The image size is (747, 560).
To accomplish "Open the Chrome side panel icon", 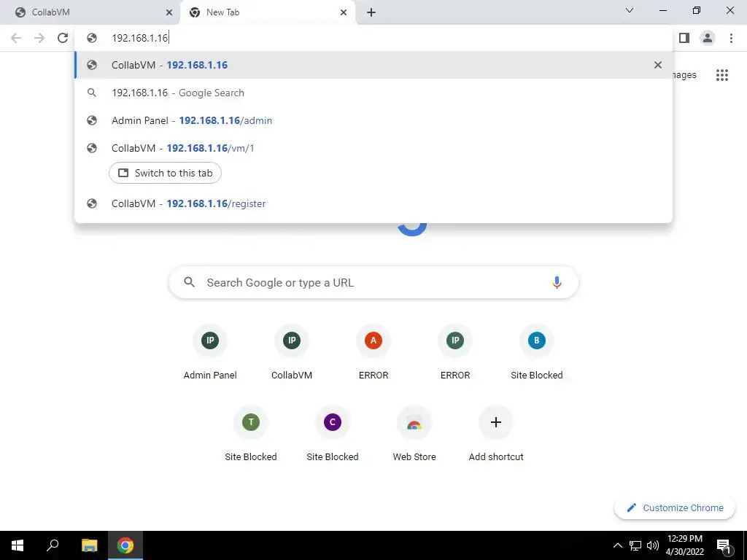I will (684, 38).
